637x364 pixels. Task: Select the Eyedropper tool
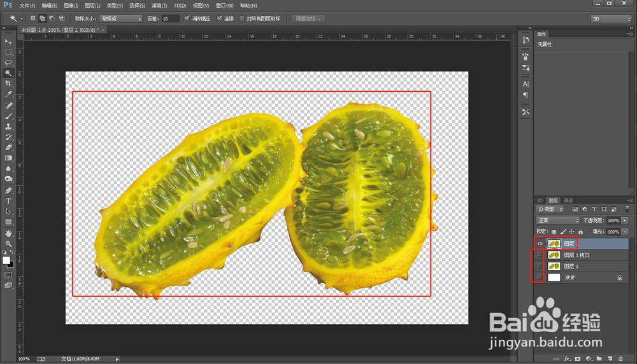[8, 94]
